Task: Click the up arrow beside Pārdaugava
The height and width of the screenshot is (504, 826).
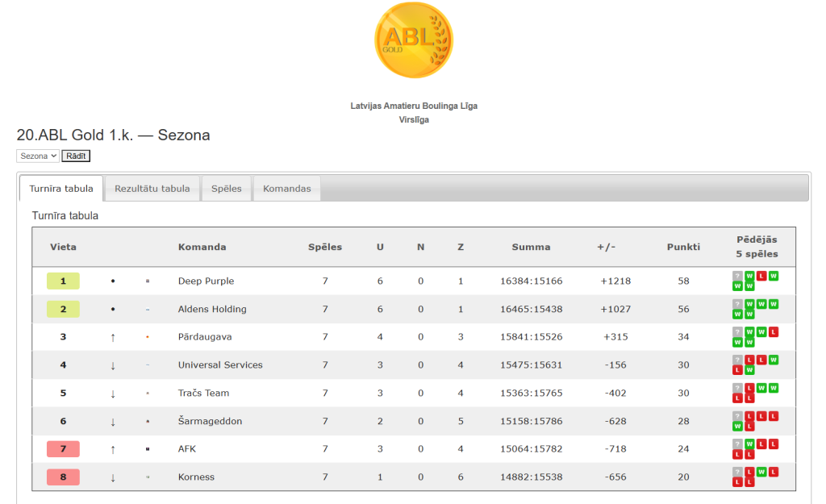Action: tap(113, 337)
